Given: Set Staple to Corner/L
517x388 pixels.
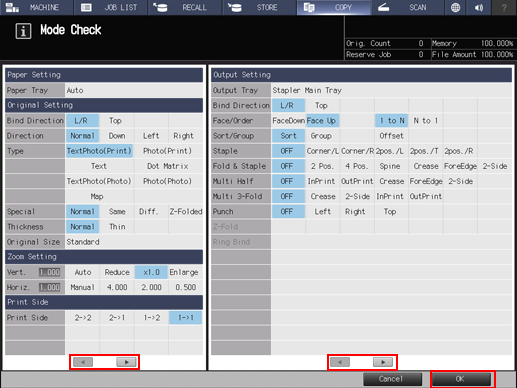Looking at the screenshot, I should 322,151.
